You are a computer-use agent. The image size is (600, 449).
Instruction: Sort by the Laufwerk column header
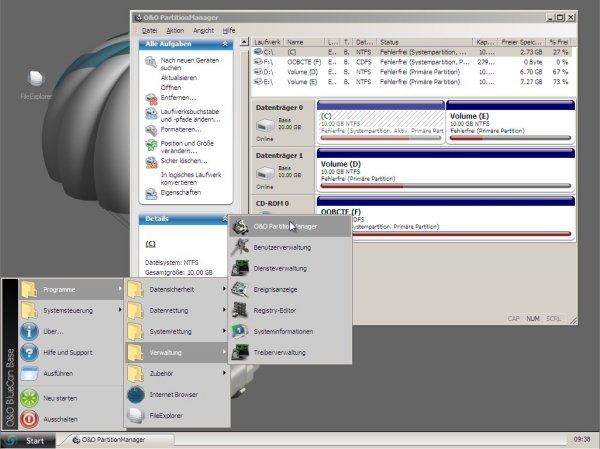click(267, 42)
